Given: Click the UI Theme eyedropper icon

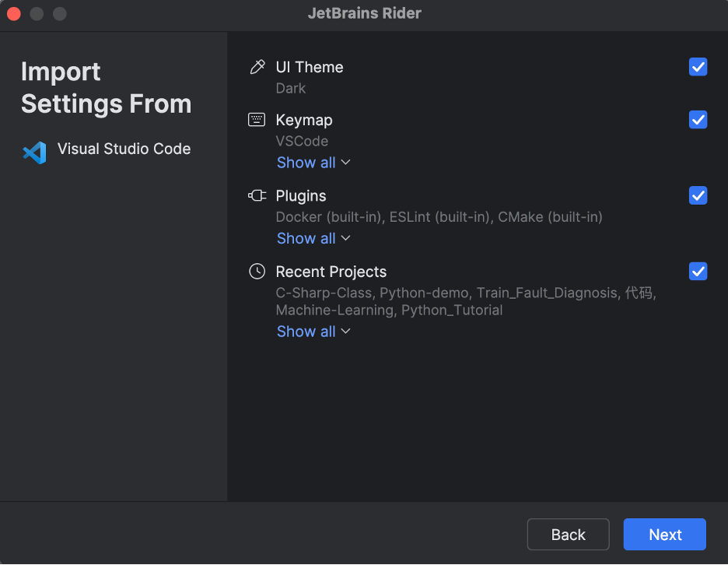Looking at the screenshot, I should (x=257, y=67).
